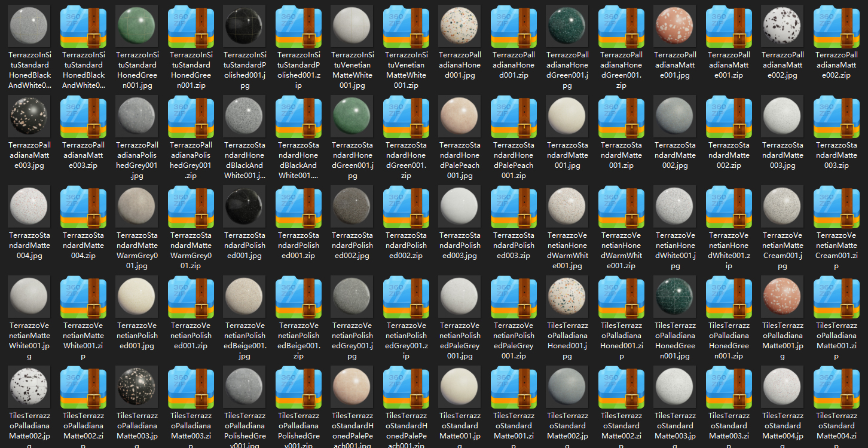The height and width of the screenshot is (448, 868).
Task: Open the TerrazzoPalladianaMatte003.jpg dark sphere thumbnail
Action: pyautogui.click(x=30, y=117)
